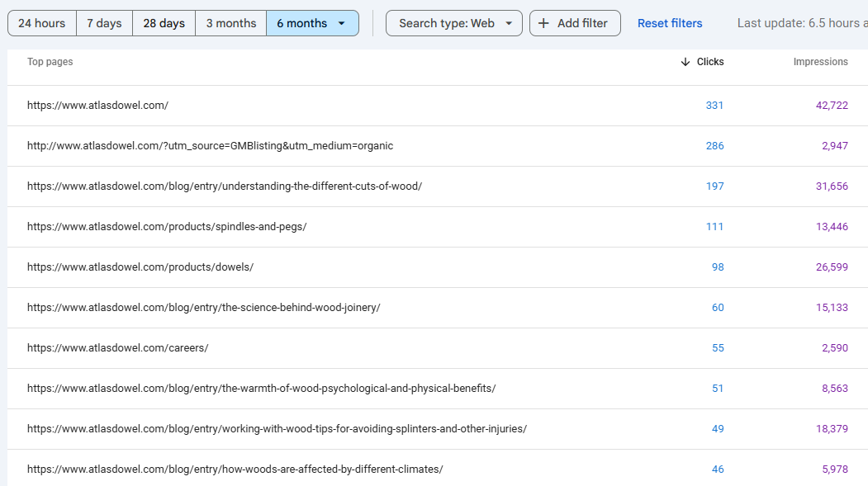The image size is (868, 486).
Task: Click the 13,446 impressions value
Action: pos(832,227)
